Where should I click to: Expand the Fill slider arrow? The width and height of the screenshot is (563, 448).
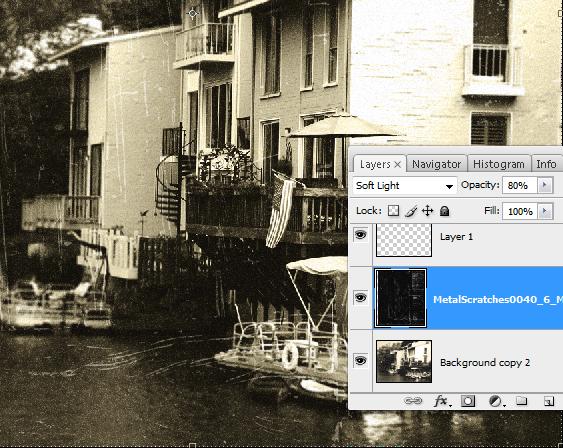[545, 211]
